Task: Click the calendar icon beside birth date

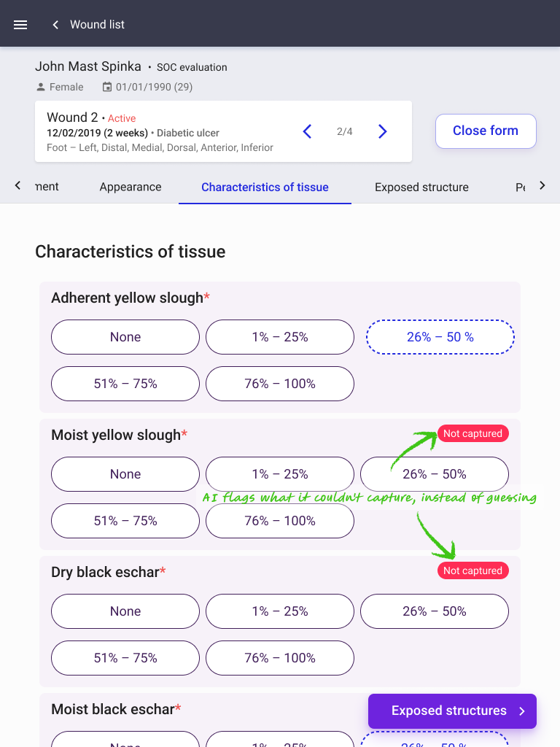Action: point(108,88)
